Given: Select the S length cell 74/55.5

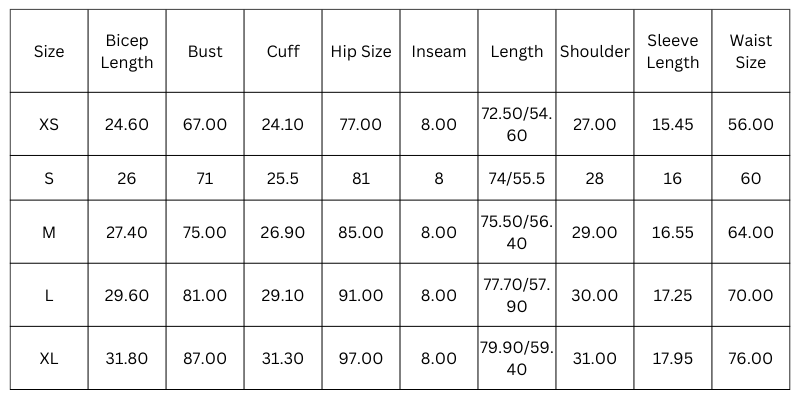Looking at the screenshot, I should coord(517,179).
